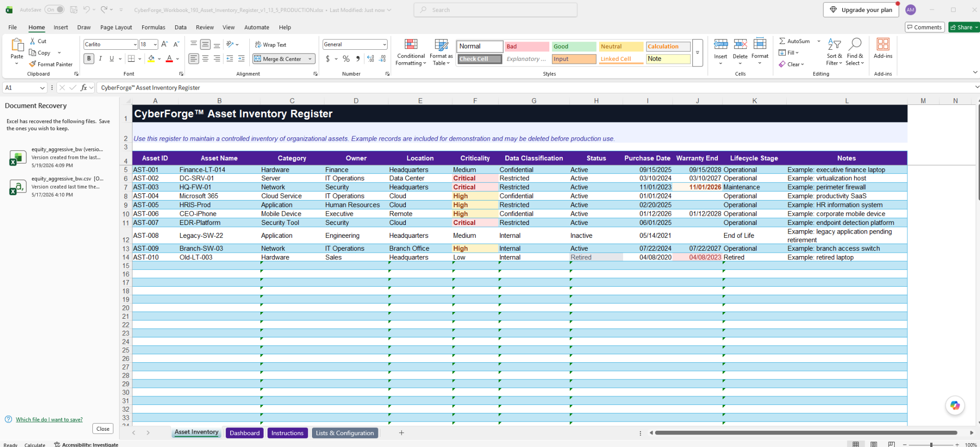980x447 pixels.
Task: Click the Share button
Action: tap(963, 27)
